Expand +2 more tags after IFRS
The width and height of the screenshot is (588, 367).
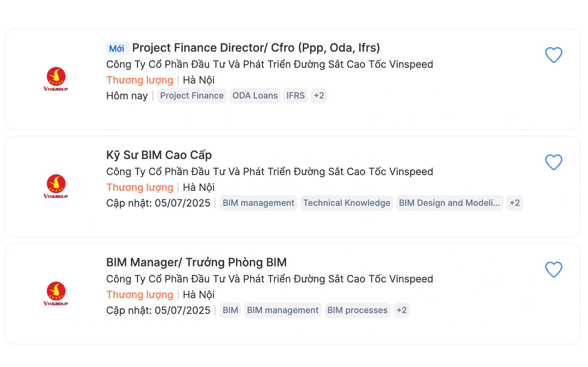pyautogui.click(x=319, y=96)
